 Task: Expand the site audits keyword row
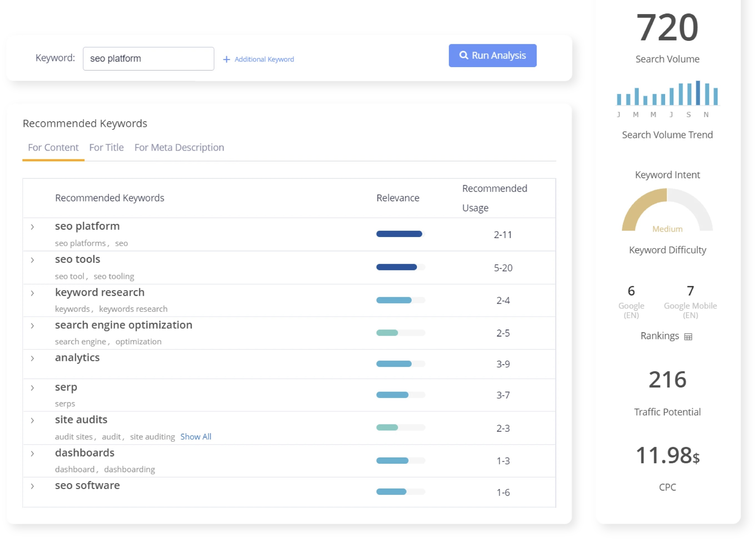(x=32, y=420)
